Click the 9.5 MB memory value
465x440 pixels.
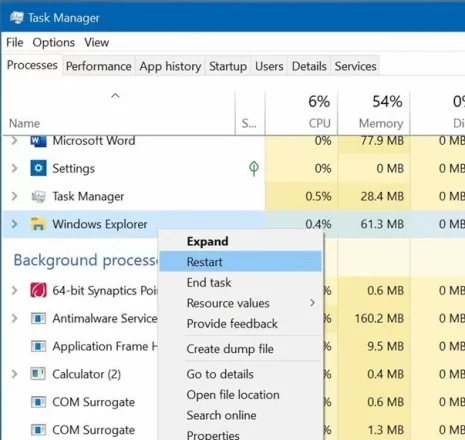click(385, 346)
